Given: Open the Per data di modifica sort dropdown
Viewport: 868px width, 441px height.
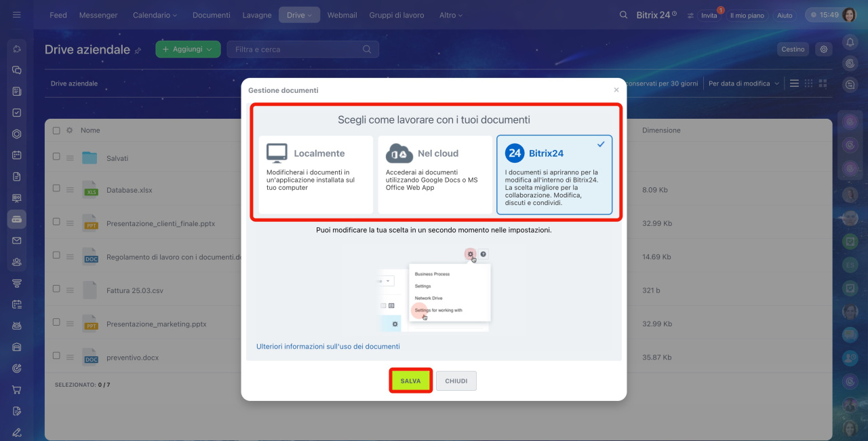Looking at the screenshot, I should click(743, 83).
